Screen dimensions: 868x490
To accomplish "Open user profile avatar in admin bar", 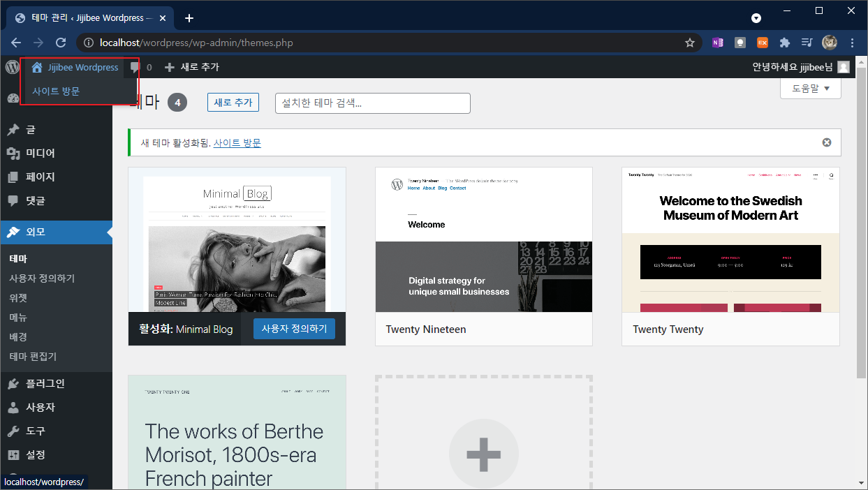I will tap(844, 67).
